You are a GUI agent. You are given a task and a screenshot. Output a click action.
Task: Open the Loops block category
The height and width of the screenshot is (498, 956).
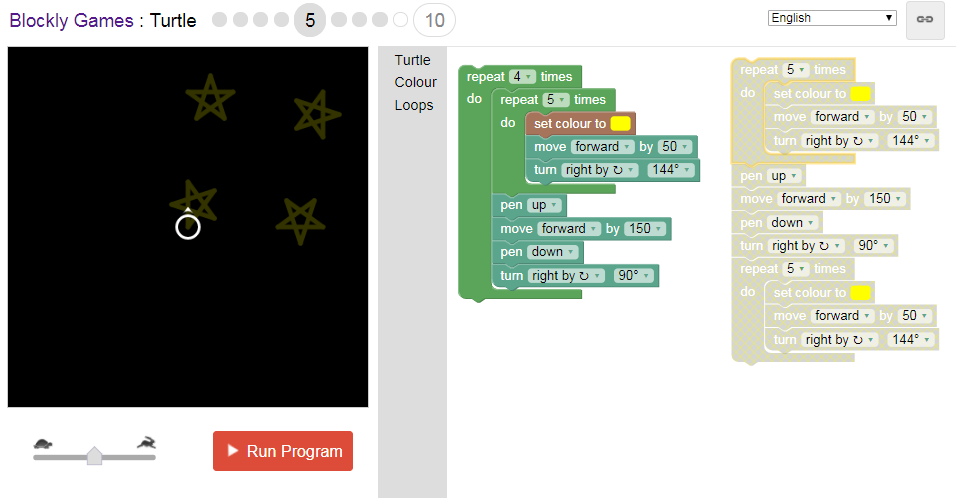pyautogui.click(x=414, y=105)
